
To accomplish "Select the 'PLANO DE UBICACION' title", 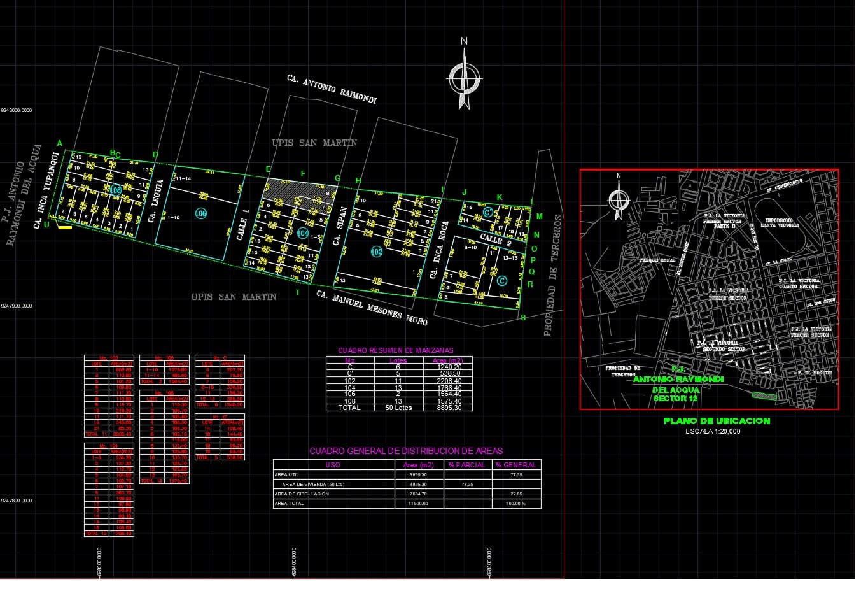I will click(x=717, y=421).
